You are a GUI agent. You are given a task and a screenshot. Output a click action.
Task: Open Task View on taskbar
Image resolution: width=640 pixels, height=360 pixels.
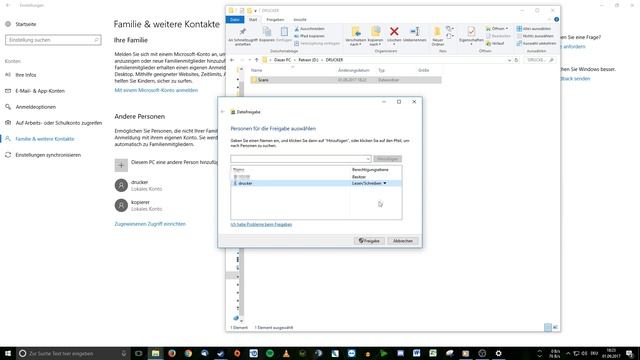138,353
